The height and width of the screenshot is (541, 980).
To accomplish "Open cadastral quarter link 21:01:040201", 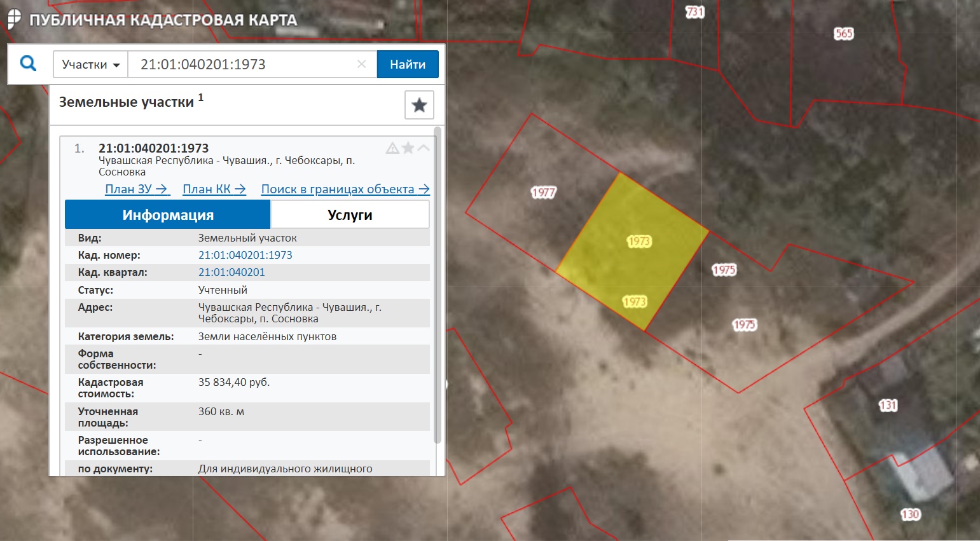I will pyautogui.click(x=231, y=272).
